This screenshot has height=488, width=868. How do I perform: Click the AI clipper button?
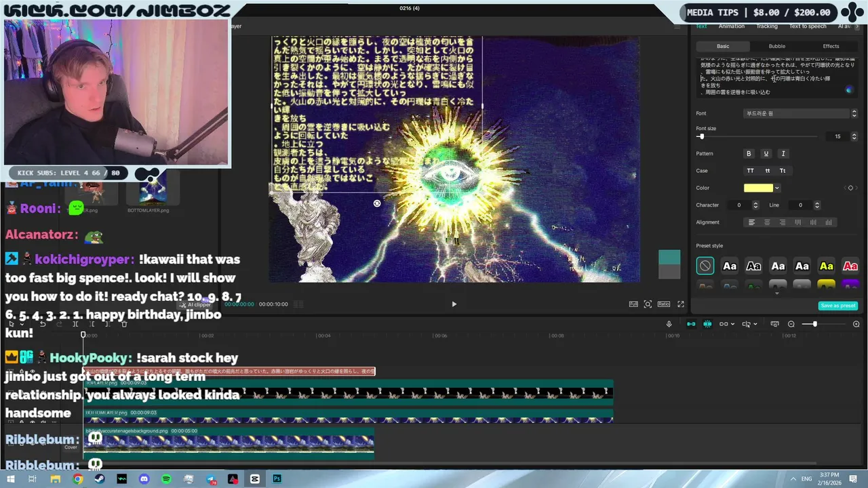click(x=195, y=305)
